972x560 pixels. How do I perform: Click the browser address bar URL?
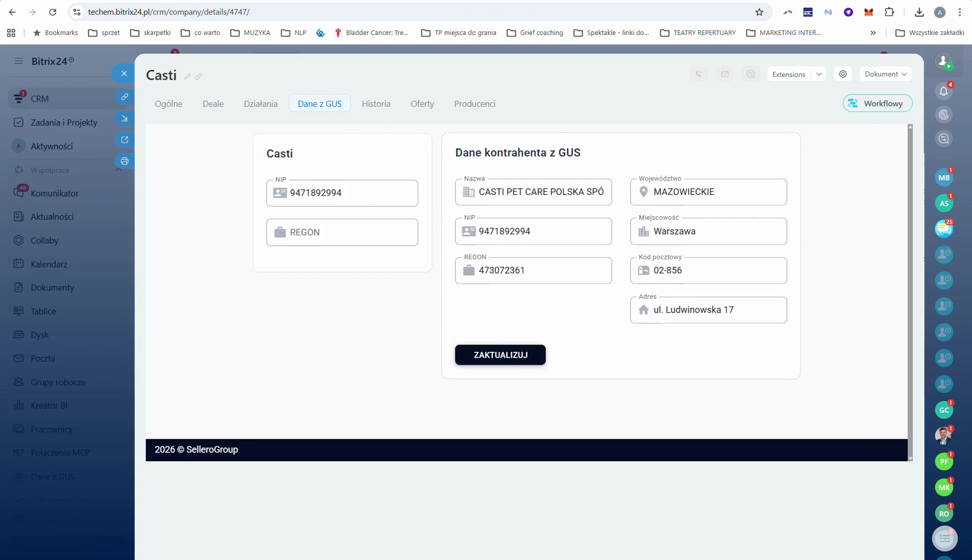coord(169,12)
